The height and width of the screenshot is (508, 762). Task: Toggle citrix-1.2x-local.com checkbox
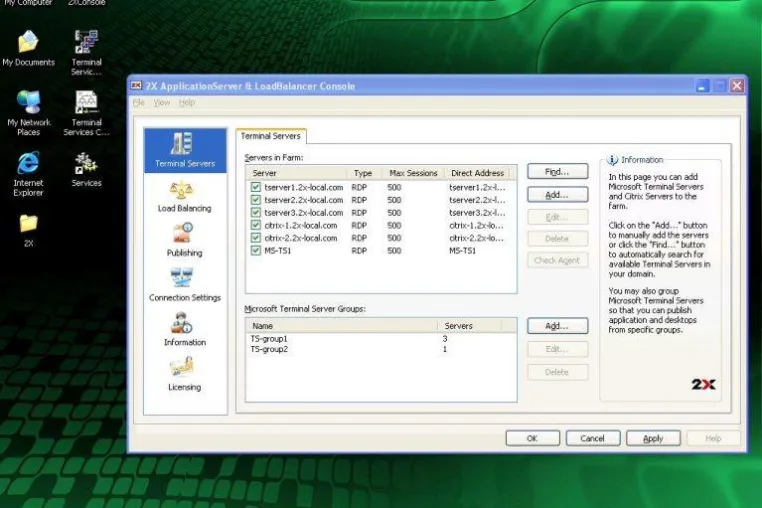click(256, 225)
